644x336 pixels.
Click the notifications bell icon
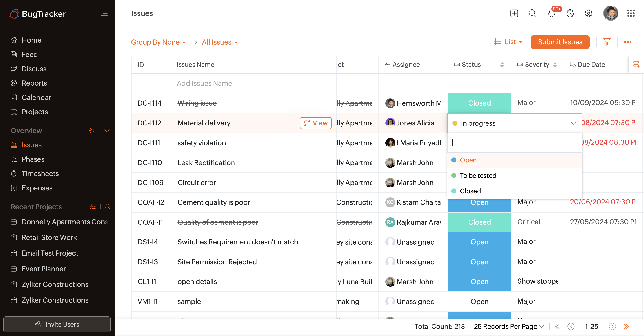[551, 13]
